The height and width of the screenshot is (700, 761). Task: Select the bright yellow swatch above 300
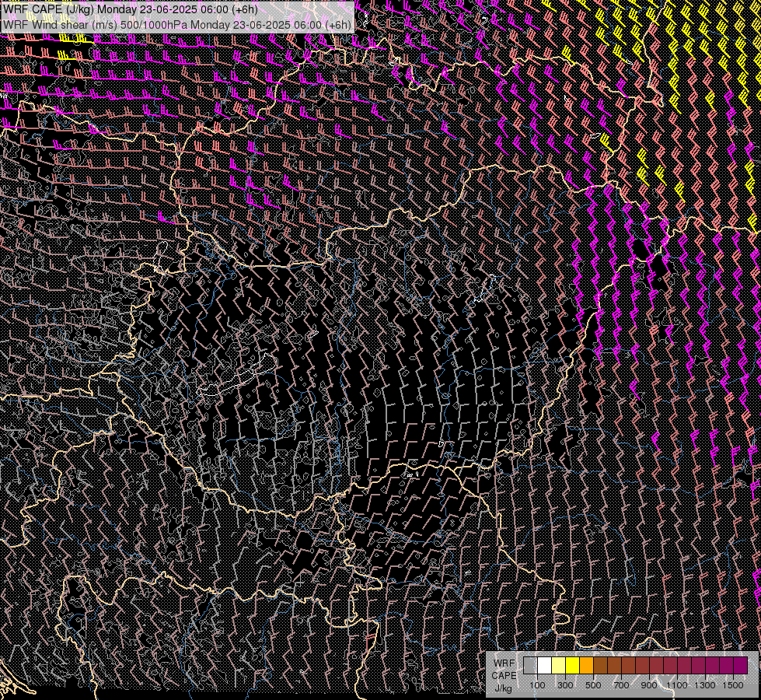[x=573, y=666]
